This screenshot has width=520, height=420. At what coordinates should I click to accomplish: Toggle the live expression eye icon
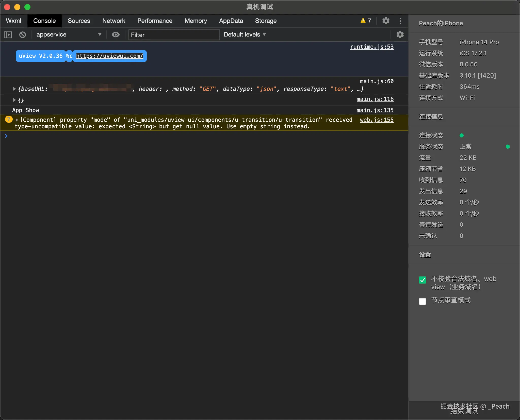click(116, 34)
